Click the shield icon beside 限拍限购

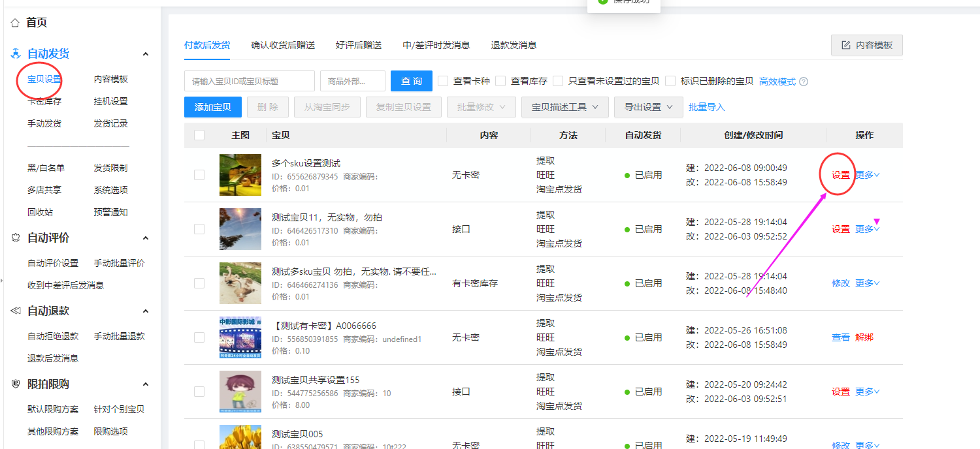coord(16,384)
